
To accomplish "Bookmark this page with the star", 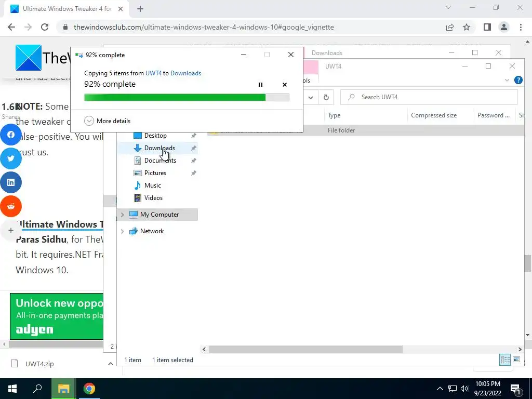I will coord(467,27).
